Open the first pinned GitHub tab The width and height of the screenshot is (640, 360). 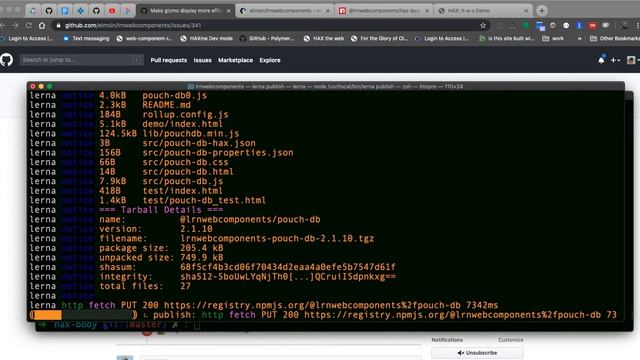49,11
